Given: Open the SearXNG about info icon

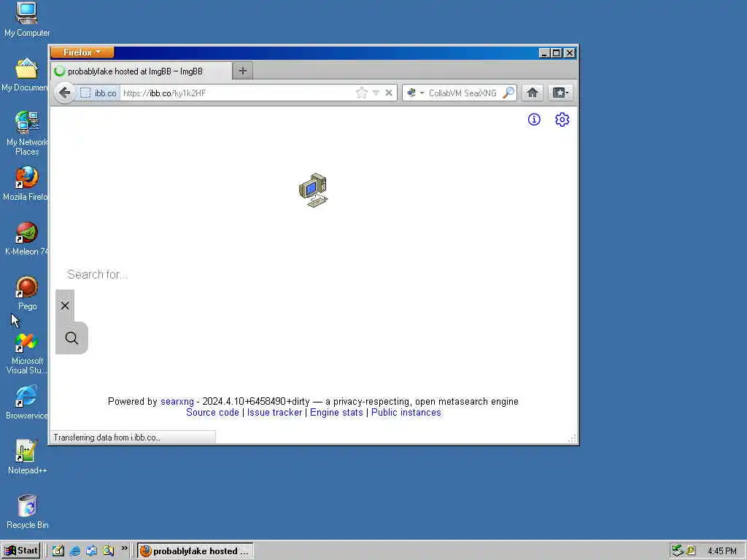Looking at the screenshot, I should [534, 120].
